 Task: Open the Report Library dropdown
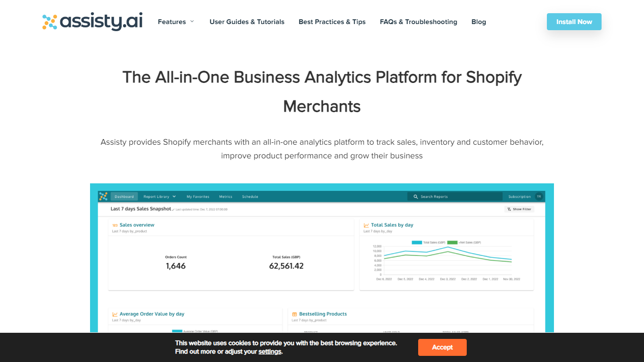pos(159,197)
